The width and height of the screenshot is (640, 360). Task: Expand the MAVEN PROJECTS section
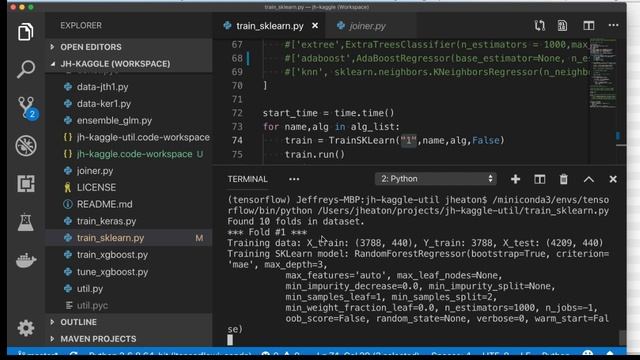point(128,339)
